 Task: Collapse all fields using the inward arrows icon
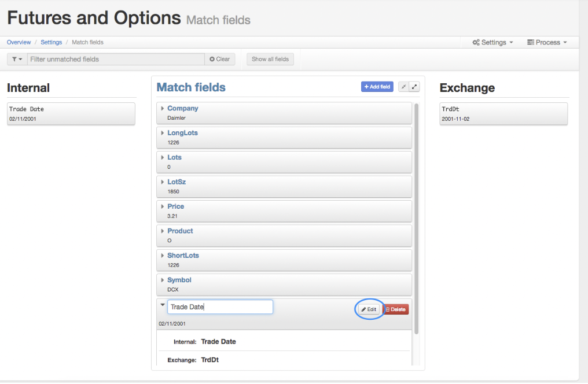pos(403,86)
